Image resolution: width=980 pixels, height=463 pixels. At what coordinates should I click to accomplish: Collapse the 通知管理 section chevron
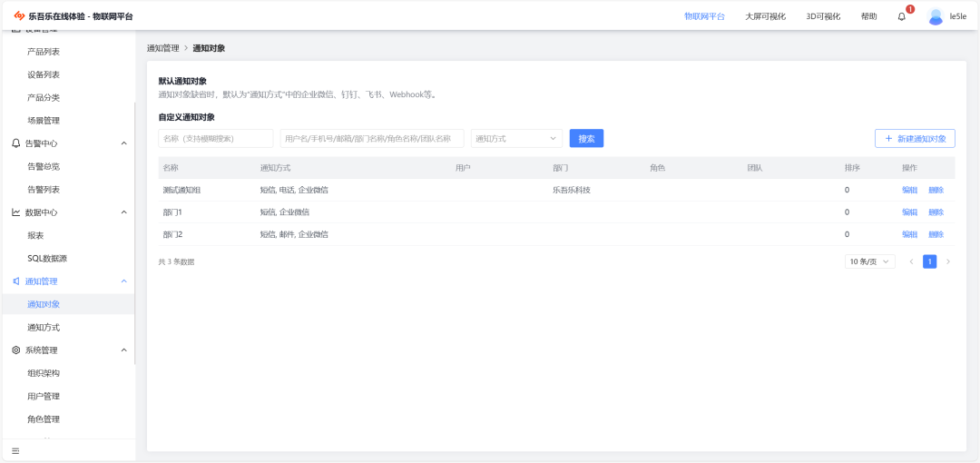click(123, 281)
